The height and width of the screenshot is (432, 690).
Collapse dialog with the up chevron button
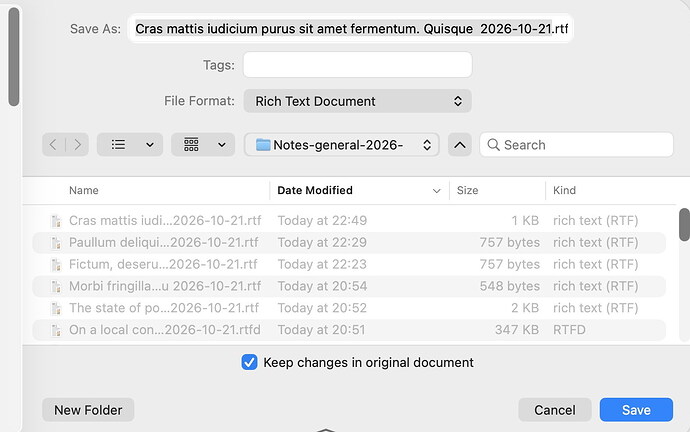[460, 145]
